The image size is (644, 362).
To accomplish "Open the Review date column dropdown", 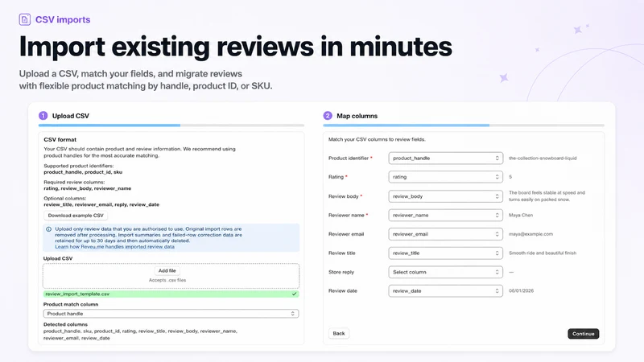I will point(446,291).
